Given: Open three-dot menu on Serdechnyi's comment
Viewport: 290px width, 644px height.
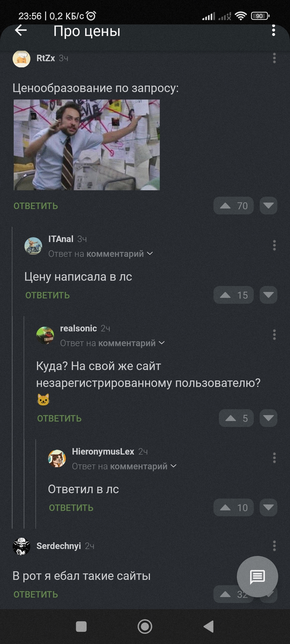Looking at the screenshot, I should click(274, 546).
